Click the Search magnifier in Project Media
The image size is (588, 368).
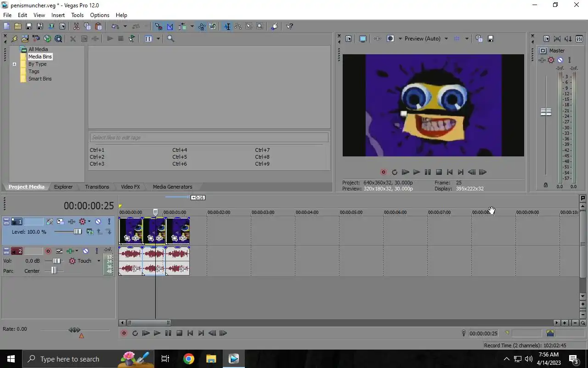(x=170, y=39)
